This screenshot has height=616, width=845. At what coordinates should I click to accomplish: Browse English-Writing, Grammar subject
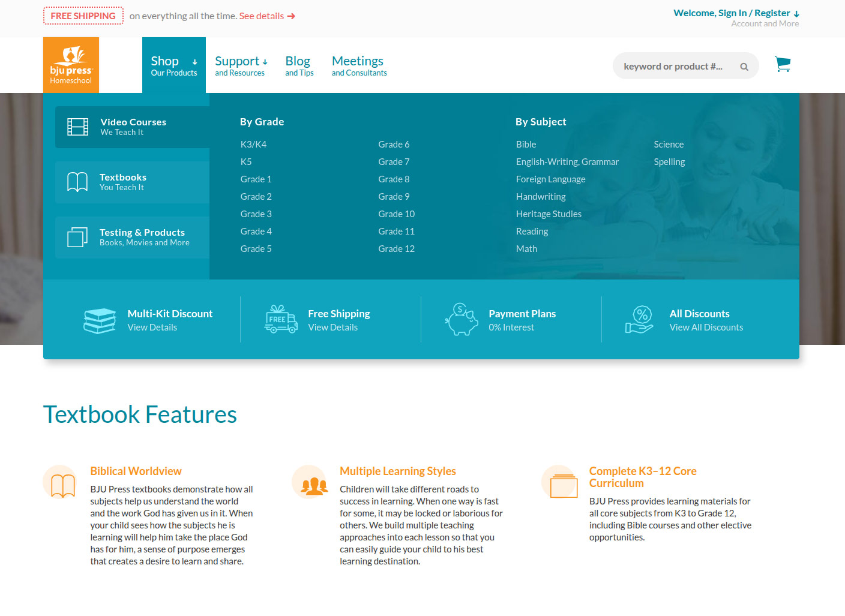pyautogui.click(x=567, y=162)
